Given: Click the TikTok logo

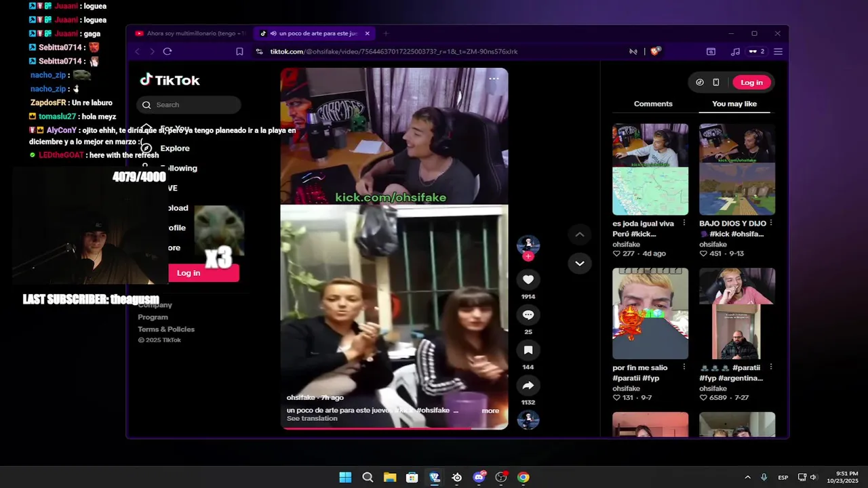Looking at the screenshot, I should 170,80.
